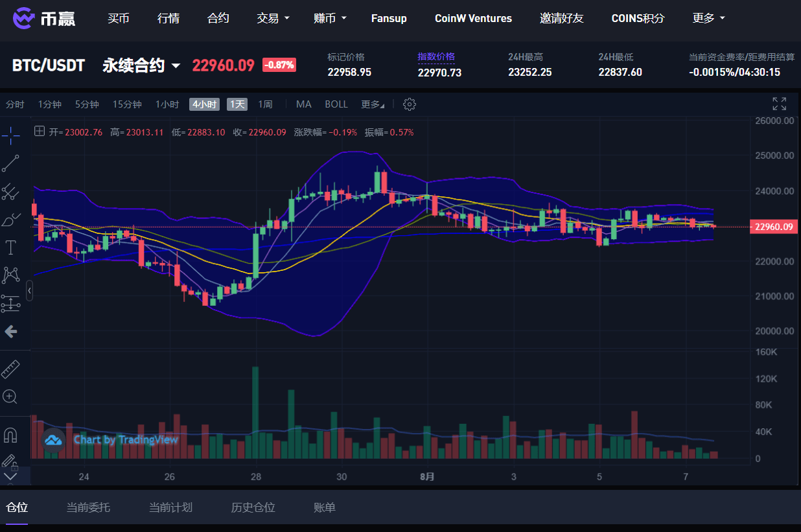Open the ruler measure tool
This screenshot has width=801, height=532.
(x=10, y=368)
